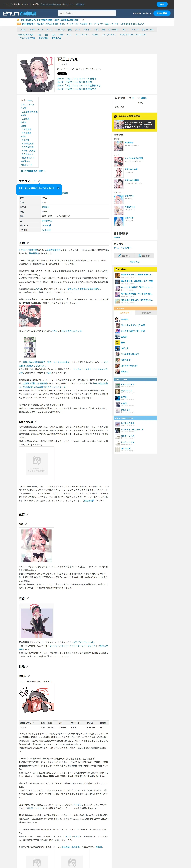Screen dimensions: 191x868
Task: Close the blue editing tooltip popup
Action: pos(58,188)
